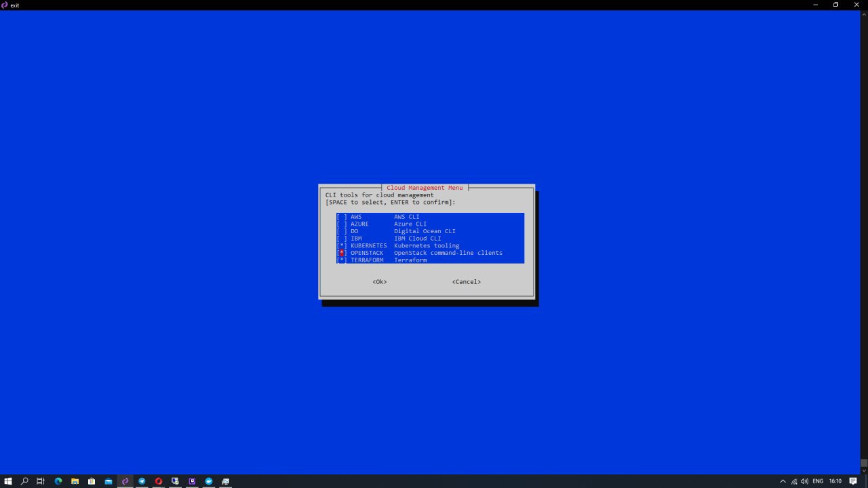Click the 'IBM Cloud CLI' description text
The image size is (868, 488).
(418, 239)
